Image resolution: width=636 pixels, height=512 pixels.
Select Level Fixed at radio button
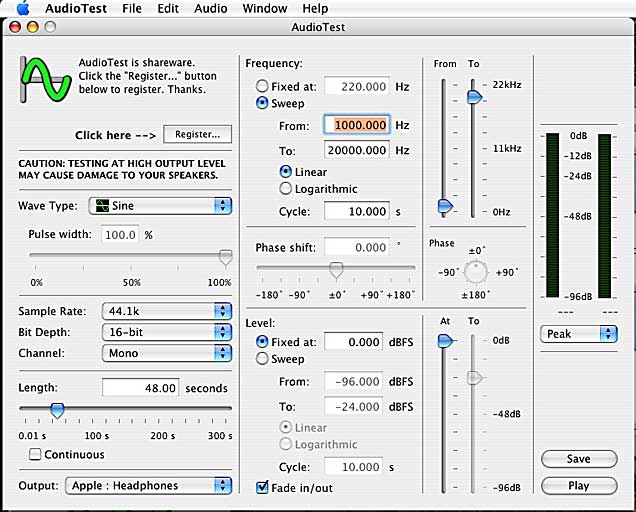262,342
